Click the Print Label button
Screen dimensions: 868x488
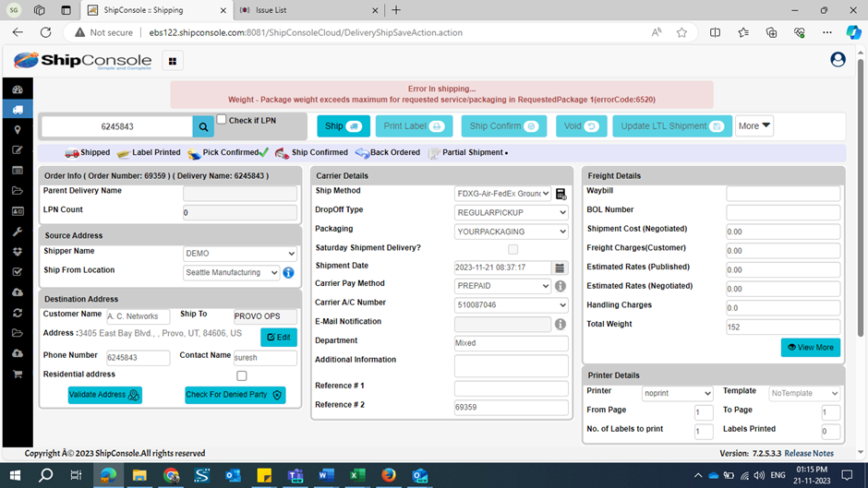414,126
